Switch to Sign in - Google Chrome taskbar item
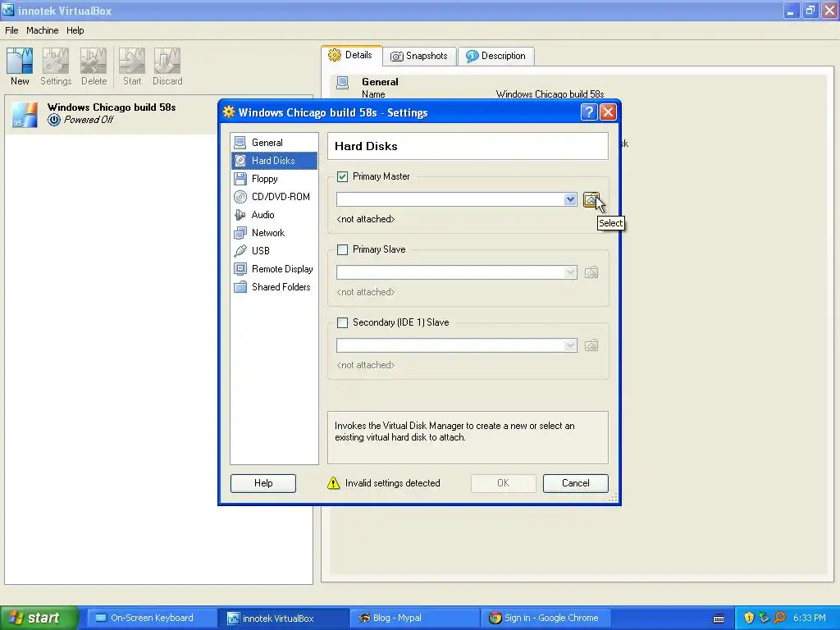This screenshot has height=630, width=840. click(x=546, y=618)
